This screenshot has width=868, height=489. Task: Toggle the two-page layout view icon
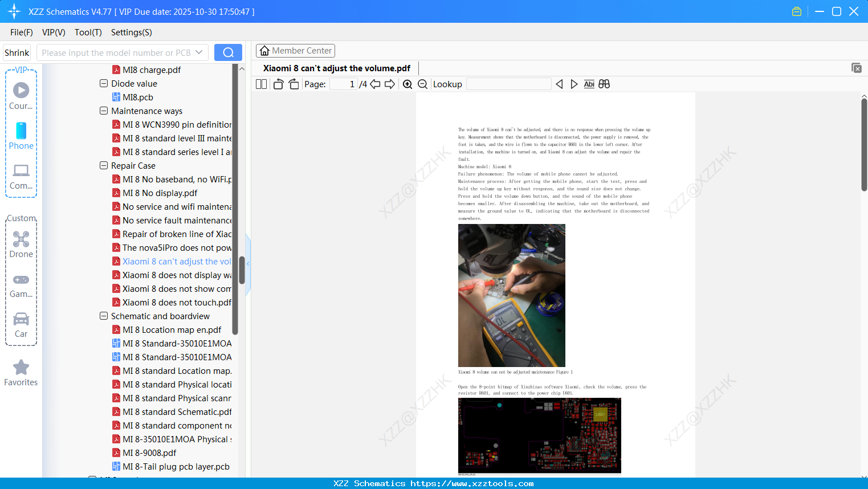tap(261, 84)
